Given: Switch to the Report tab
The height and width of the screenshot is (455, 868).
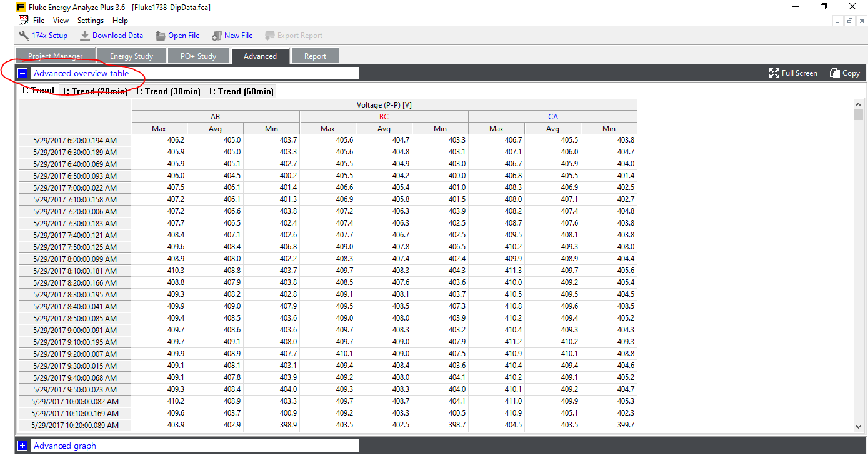Looking at the screenshot, I should pyautogui.click(x=315, y=56).
